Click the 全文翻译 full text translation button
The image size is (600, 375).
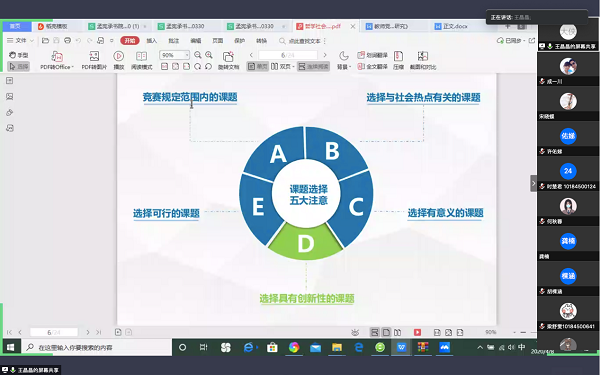point(373,67)
